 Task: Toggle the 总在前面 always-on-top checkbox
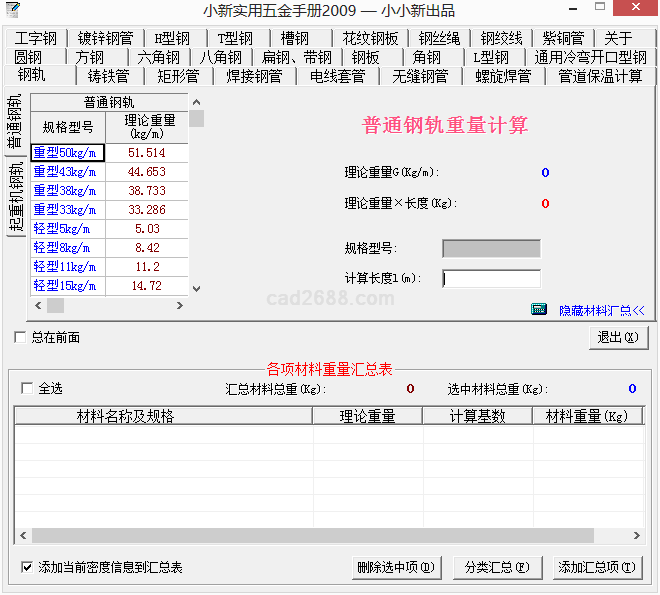coord(21,338)
